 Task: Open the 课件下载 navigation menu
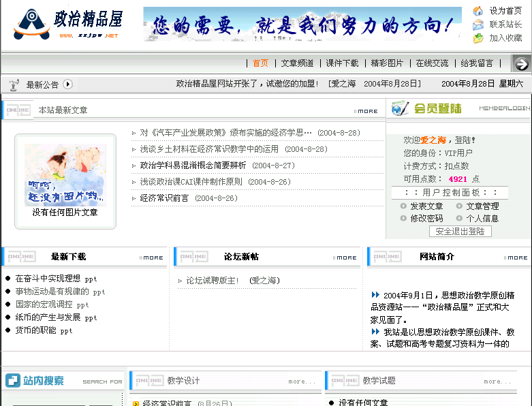coord(342,63)
